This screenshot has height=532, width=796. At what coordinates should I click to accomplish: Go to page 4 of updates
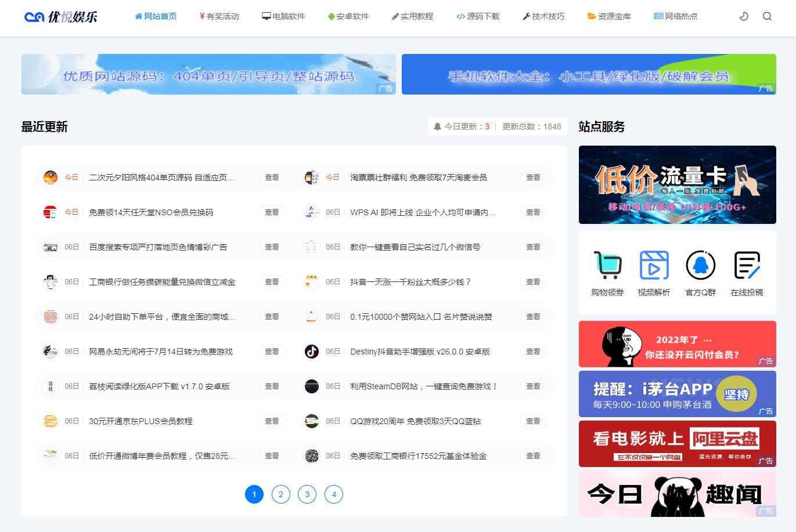coord(334,494)
